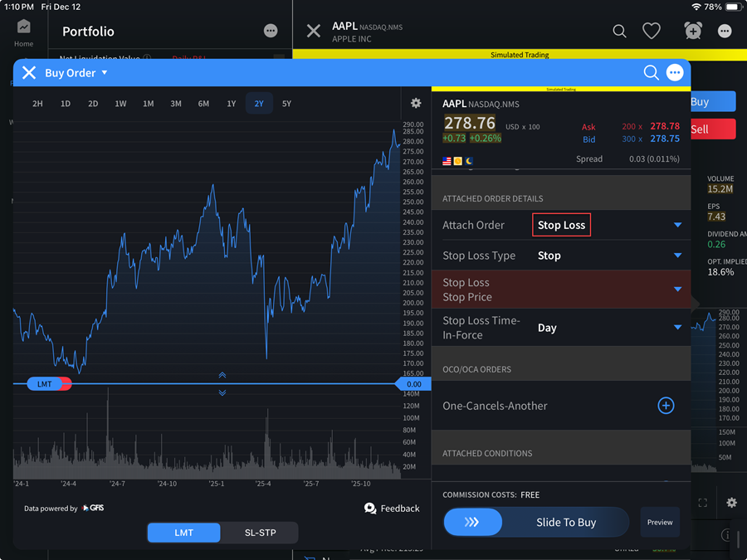Select the 5Y chart timeframe
This screenshot has width=747, height=560.
pyautogui.click(x=286, y=103)
